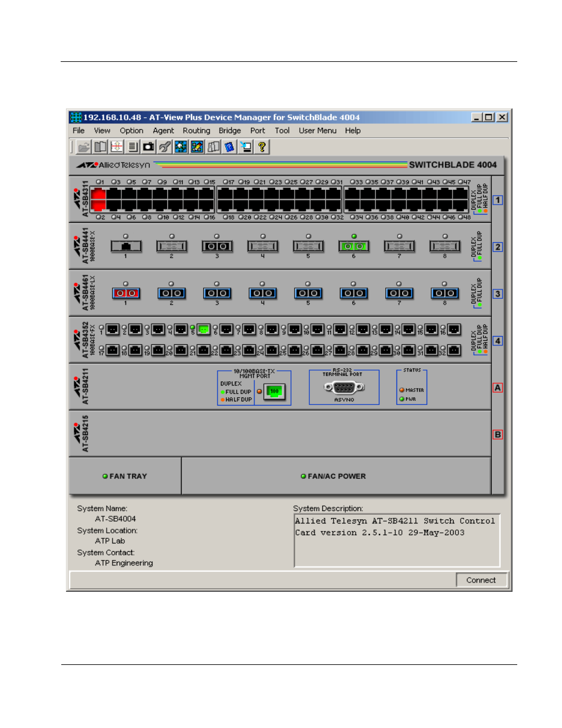
Task: Click the AT-SB4215 card label
Action: [x=85, y=433]
